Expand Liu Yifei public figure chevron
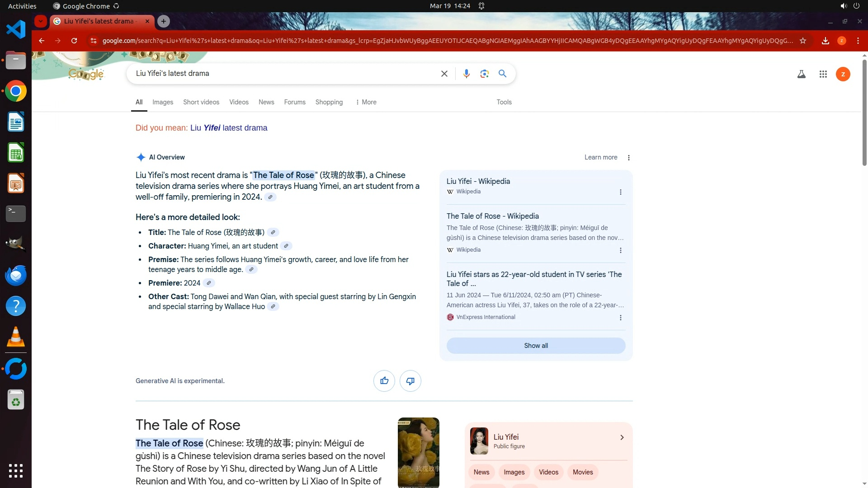The height and width of the screenshot is (488, 868). click(x=622, y=437)
